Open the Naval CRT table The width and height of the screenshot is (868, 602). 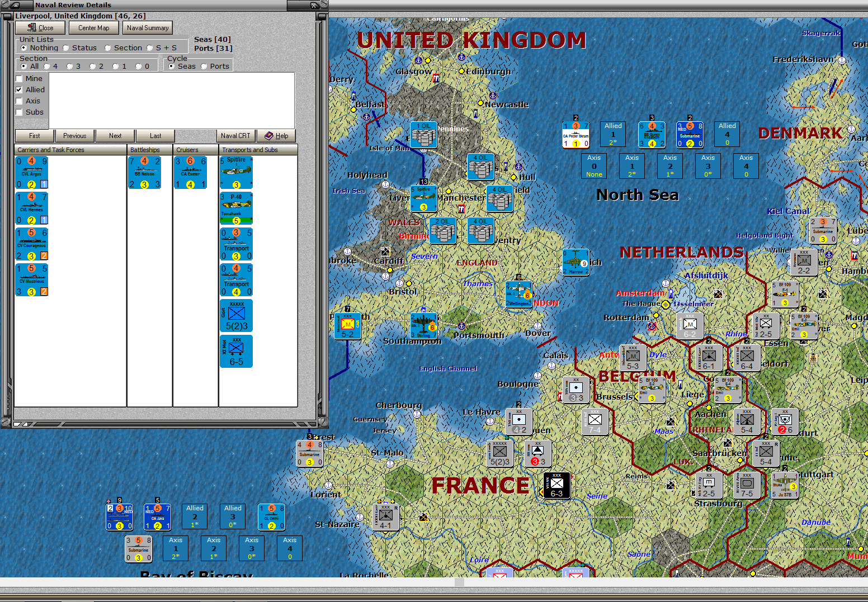pos(236,136)
